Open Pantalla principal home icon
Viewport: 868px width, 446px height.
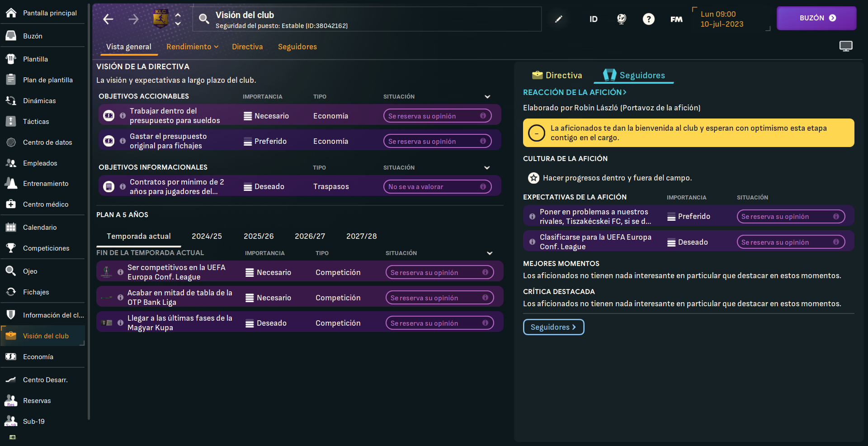11,13
